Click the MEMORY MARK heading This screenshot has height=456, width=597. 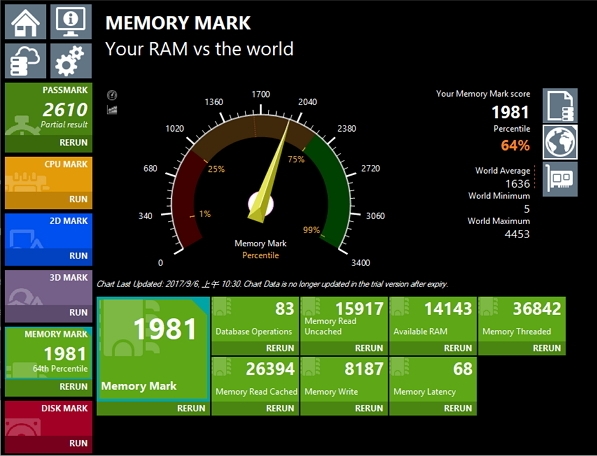178,23
